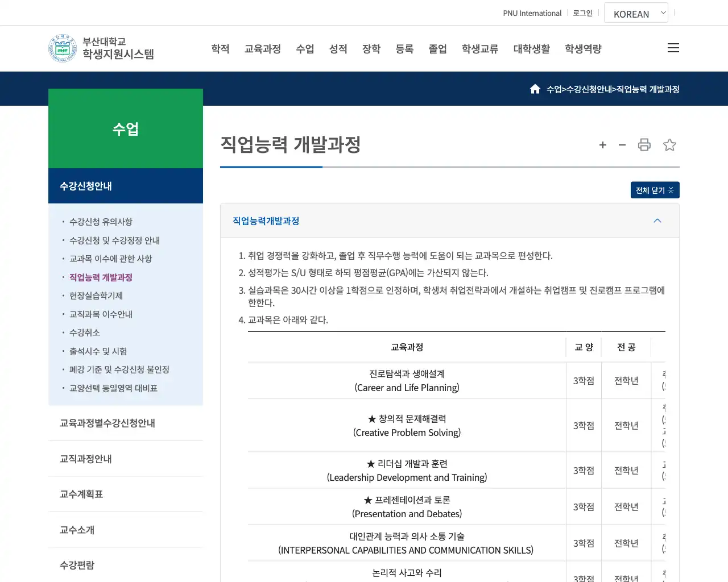Open the 학생교류 top menu
The height and width of the screenshot is (582, 728).
click(x=480, y=49)
